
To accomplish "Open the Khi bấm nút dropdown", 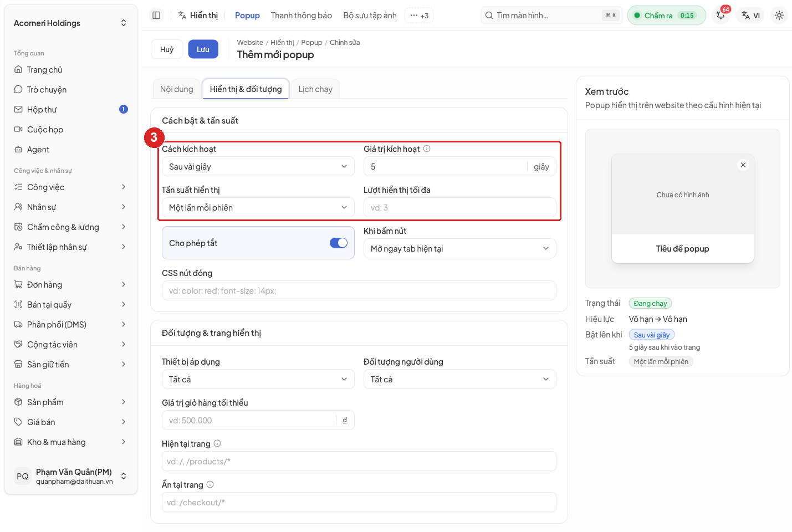I will pos(460,249).
